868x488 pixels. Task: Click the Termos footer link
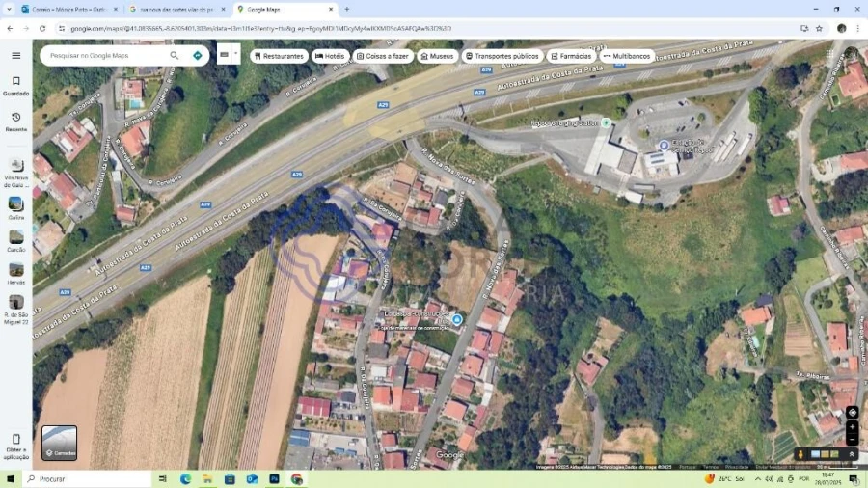tap(710, 467)
